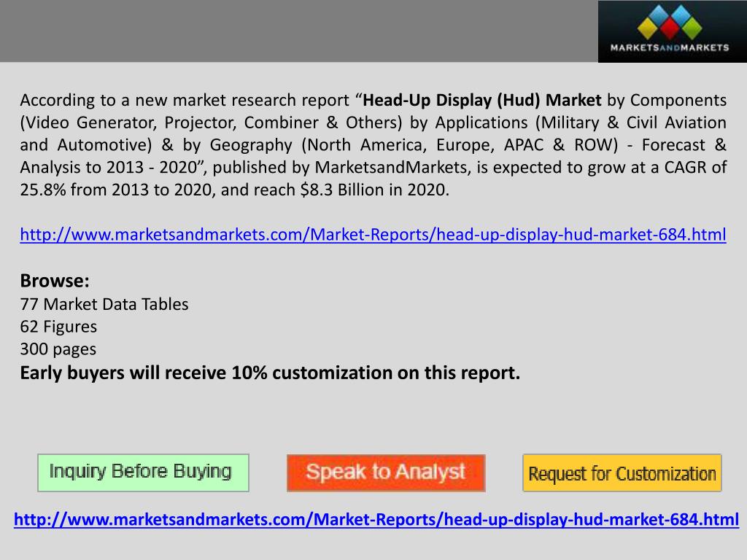Select the "Early buyers will receive 10% customization" line

pos(270,373)
